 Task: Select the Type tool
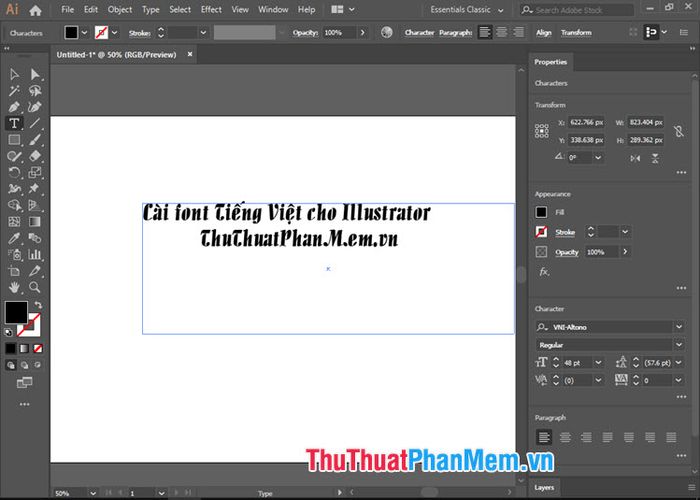tap(14, 123)
